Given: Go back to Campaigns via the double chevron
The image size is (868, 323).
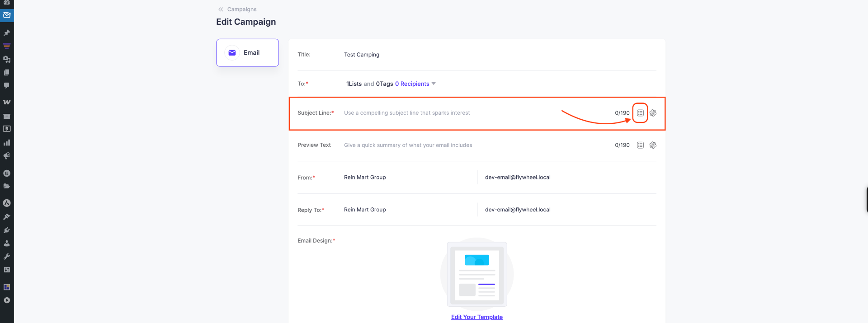Looking at the screenshot, I should click(221, 9).
